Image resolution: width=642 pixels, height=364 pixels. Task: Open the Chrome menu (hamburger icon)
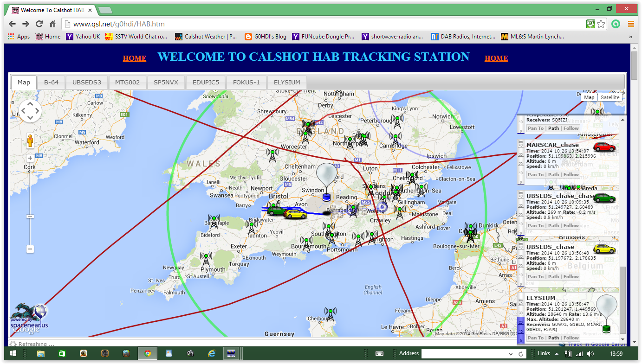point(631,24)
